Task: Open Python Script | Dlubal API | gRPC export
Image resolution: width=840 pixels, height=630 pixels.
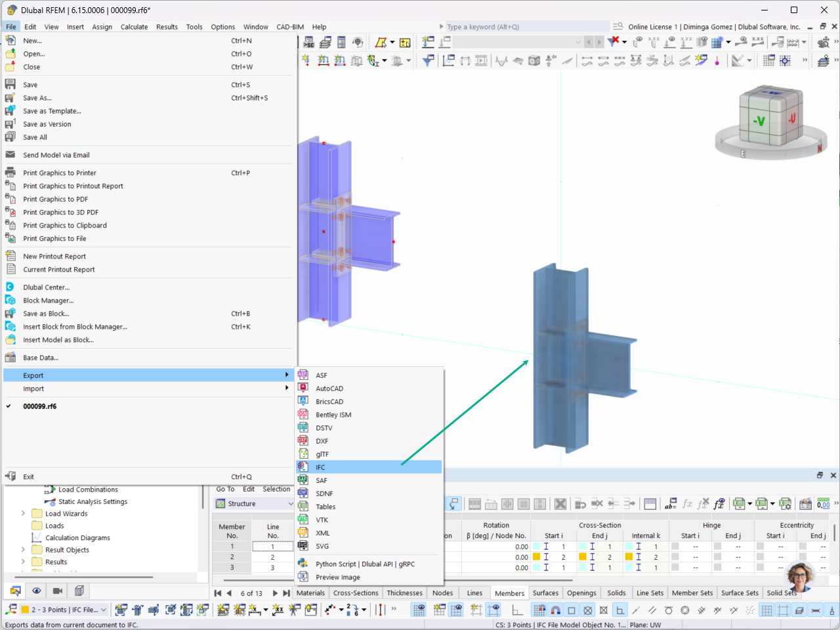Action: (369, 564)
